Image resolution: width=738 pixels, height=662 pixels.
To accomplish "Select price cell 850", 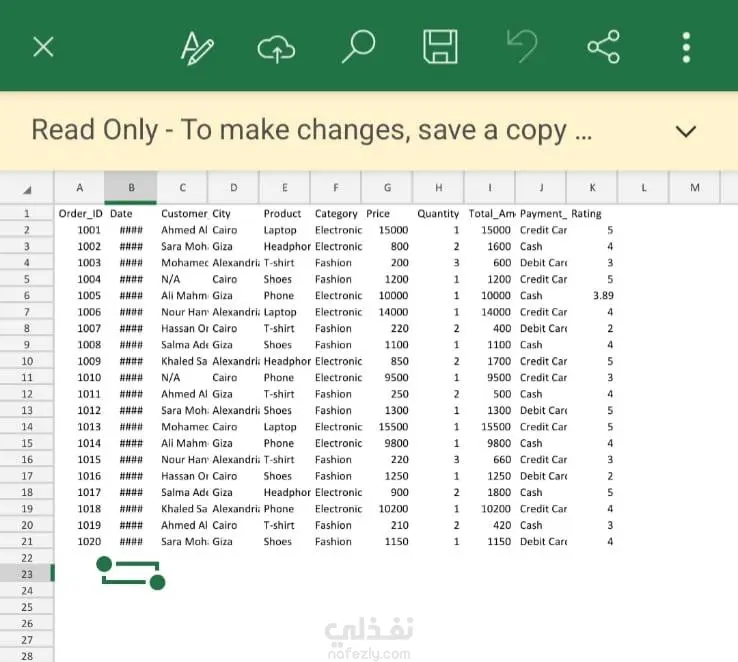I will point(387,361).
